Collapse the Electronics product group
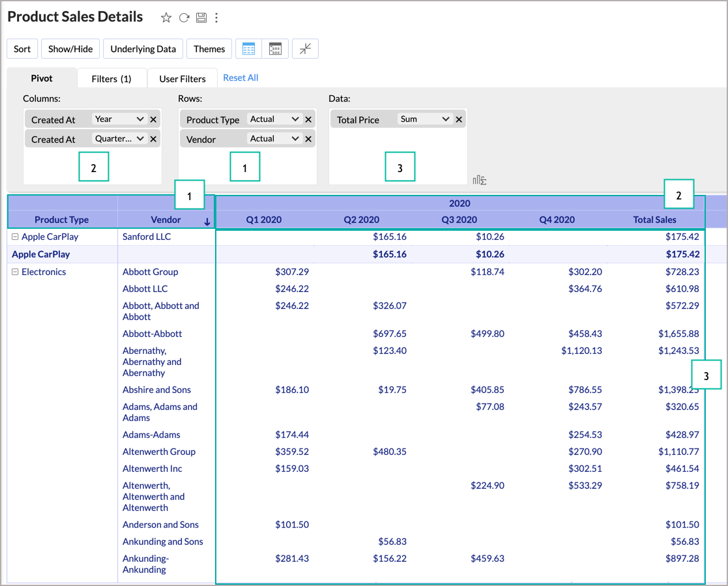The image size is (728, 586). tap(15, 272)
